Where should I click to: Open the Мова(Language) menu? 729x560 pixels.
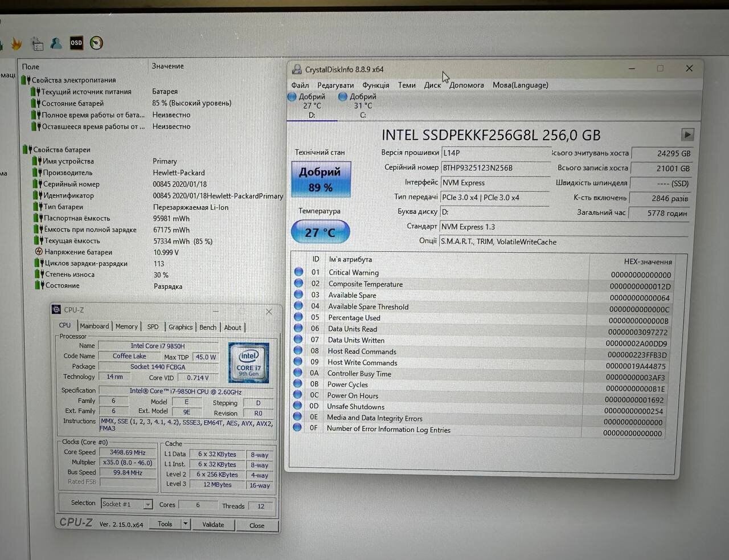pyautogui.click(x=520, y=85)
